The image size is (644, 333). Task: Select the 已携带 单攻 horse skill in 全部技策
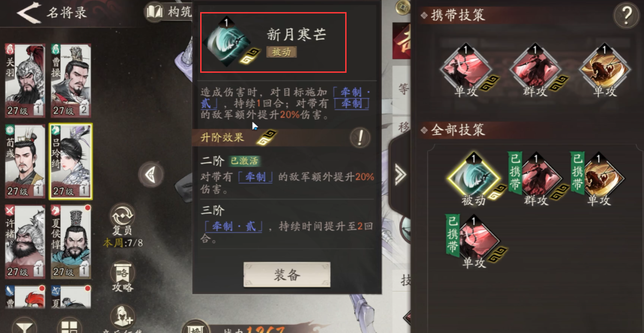click(x=598, y=178)
